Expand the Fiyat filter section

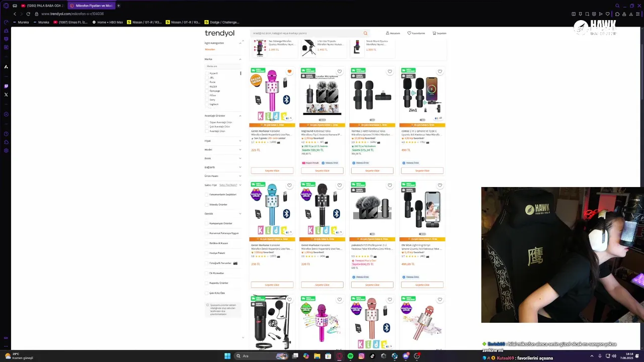(240, 141)
